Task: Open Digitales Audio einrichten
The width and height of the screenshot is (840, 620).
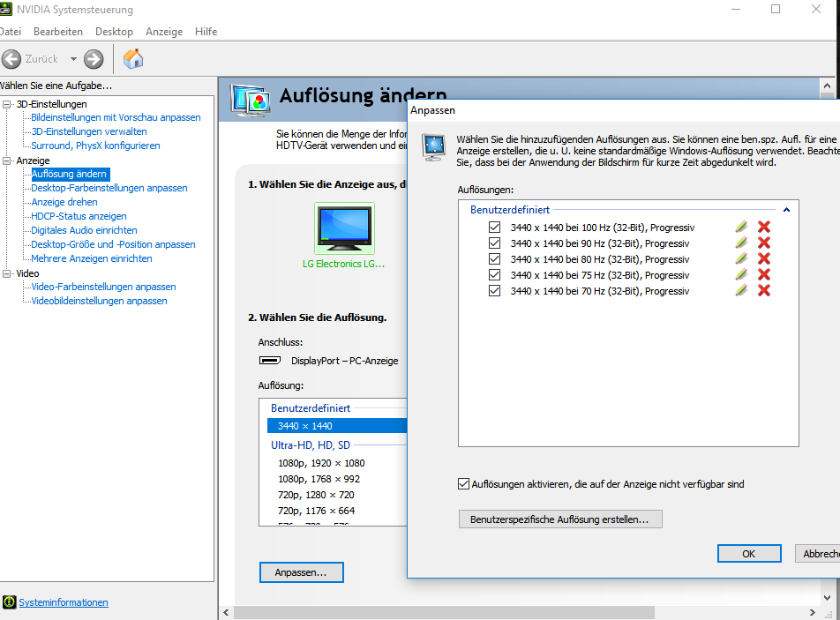Action: pyautogui.click(x=84, y=230)
